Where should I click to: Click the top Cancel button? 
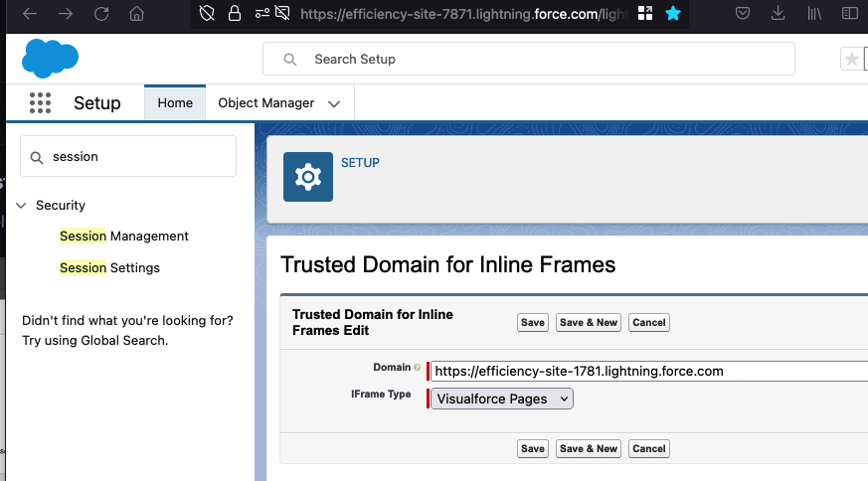(649, 323)
